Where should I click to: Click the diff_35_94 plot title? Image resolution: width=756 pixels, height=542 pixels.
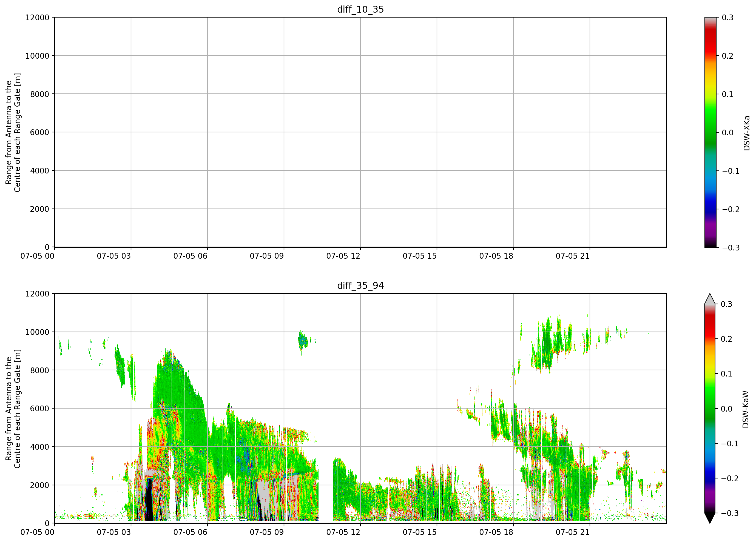click(360, 286)
